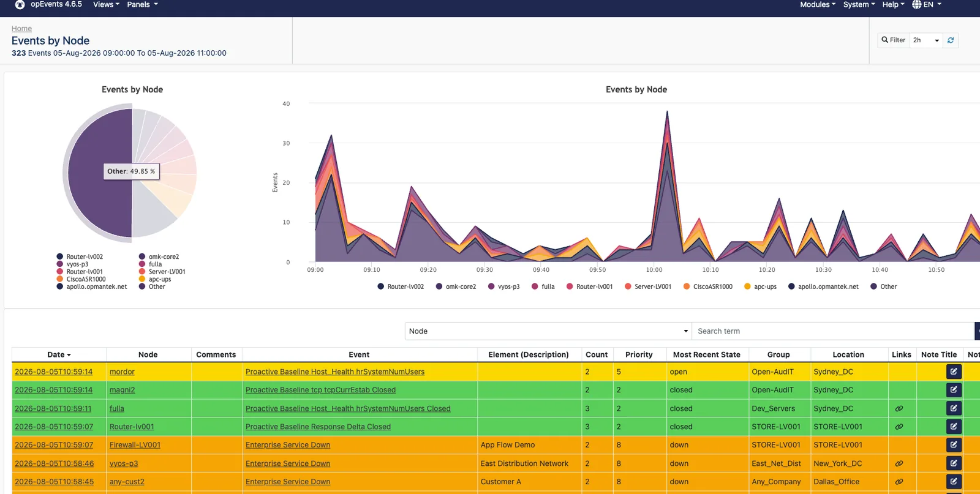Image resolution: width=980 pixels, height=494 pixels.
Task: Click the globe language icon
Action: (917, 4)
